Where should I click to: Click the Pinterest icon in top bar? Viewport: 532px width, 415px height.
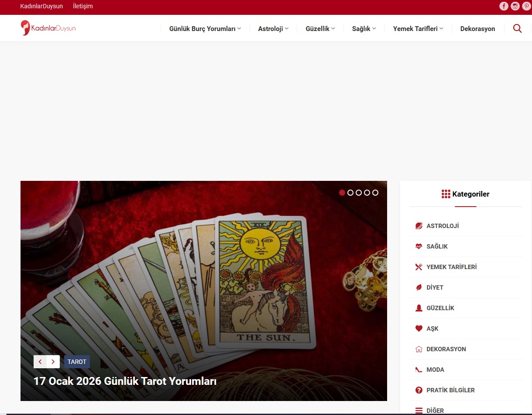526,6
